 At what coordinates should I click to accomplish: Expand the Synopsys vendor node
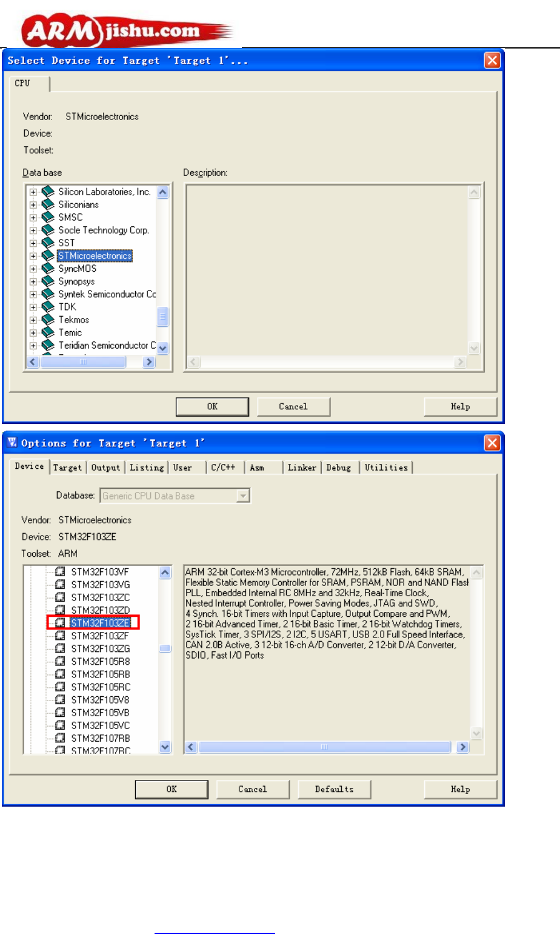click(x=33, y=281)
